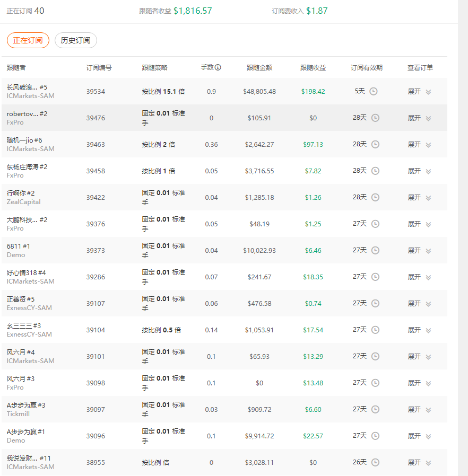Click clock icon for subscription 39458
This screenshot has width=468, height=476.
[x=375, y=171]
